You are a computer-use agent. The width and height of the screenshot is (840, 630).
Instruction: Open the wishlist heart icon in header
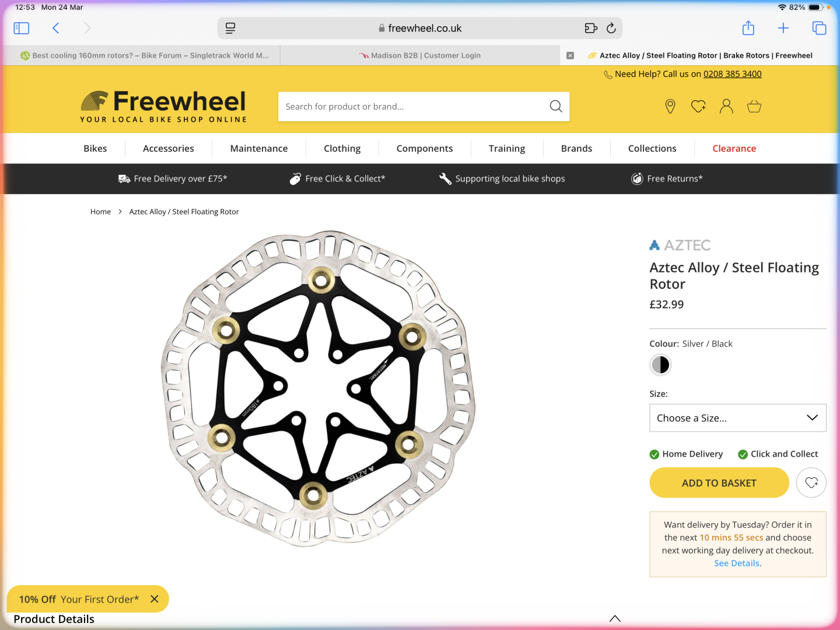pos(698,106)
